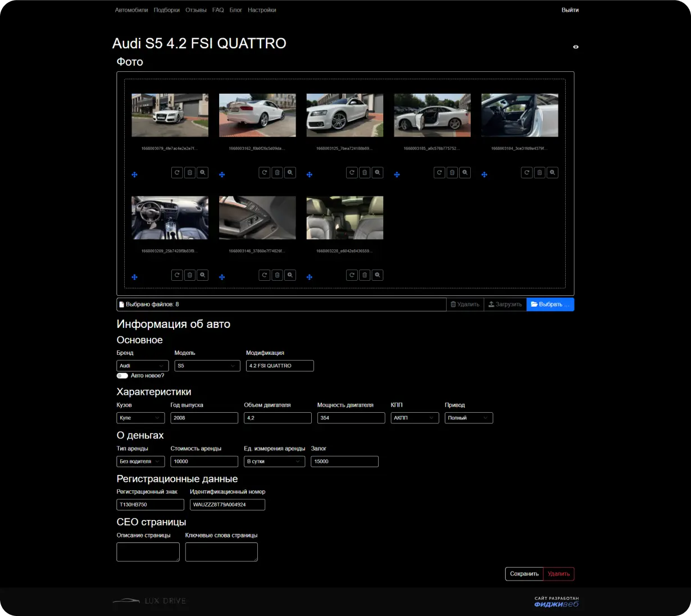Delete photo 1668003228_e6042e8436559 with trash icon
The image size is (691, 616).
pyautogui.click(x=365, y=275)
